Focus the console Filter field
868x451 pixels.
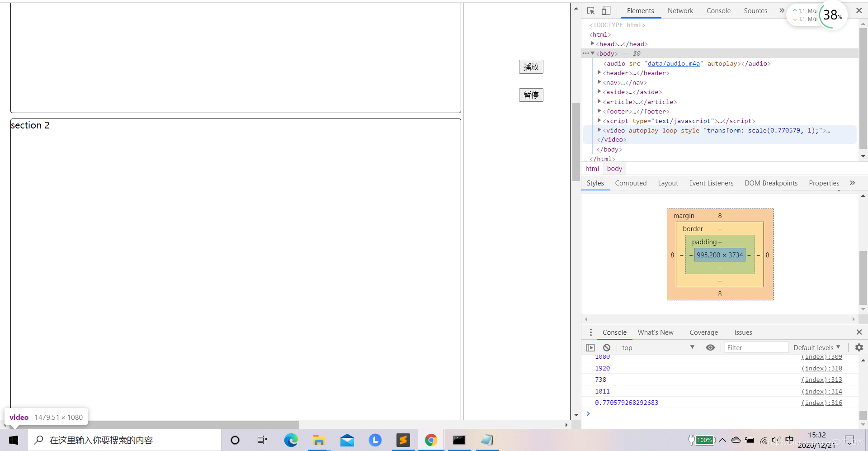pyautogui.click(x=756, y=347)
